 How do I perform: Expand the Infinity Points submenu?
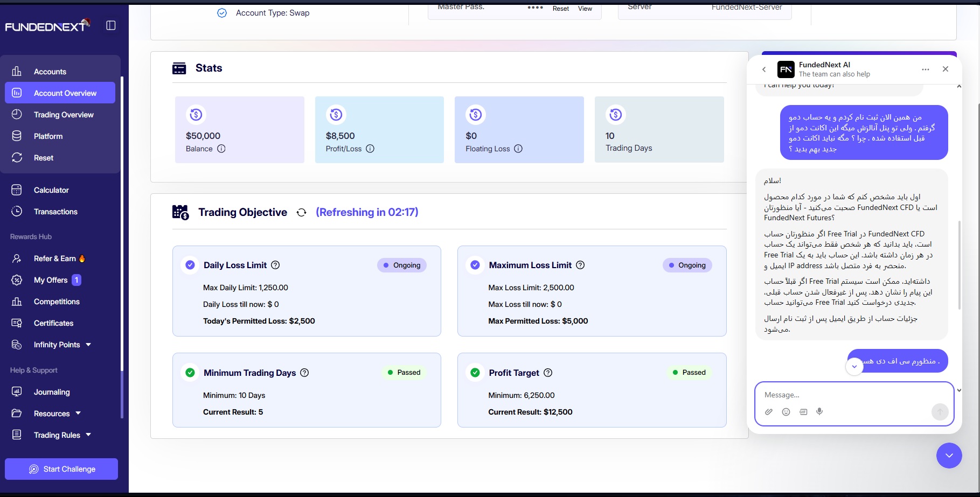pyautogui.click(x=88, y=345)
